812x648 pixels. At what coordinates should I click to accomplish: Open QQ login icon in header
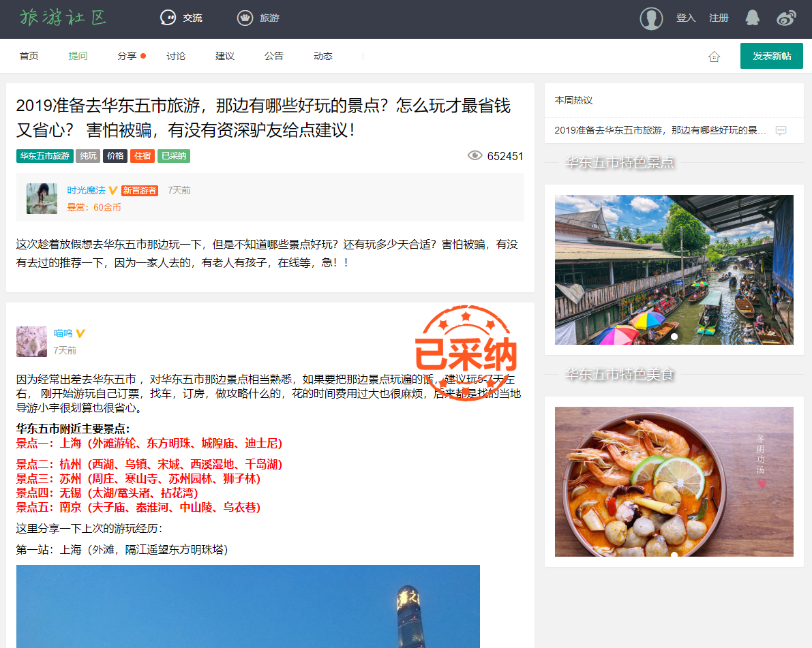[752, 18]
